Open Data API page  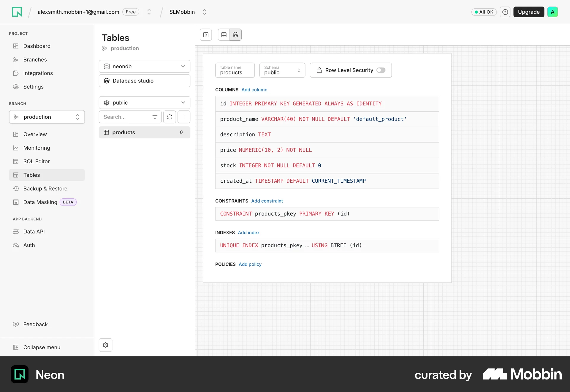click(34, 232)
